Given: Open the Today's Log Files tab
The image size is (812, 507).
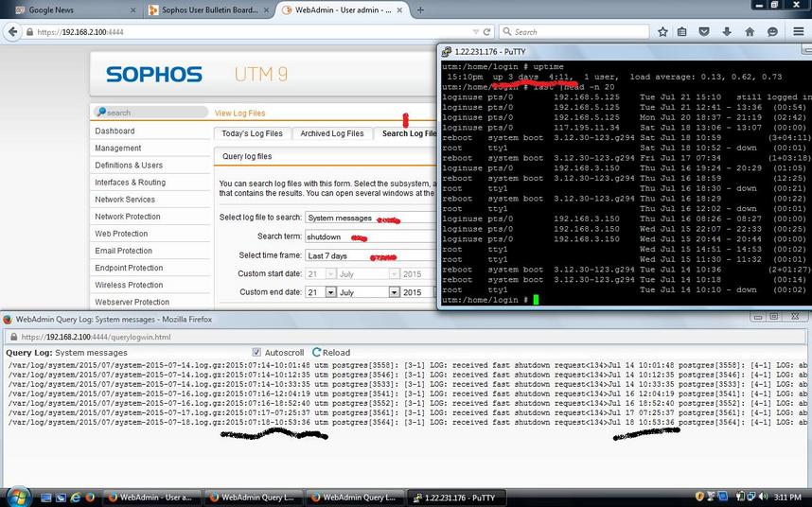Looking at the screenshot, I should 252,133.
